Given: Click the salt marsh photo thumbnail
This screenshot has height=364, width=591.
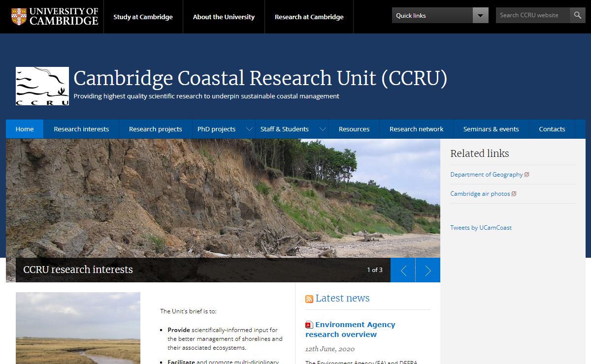Looking at the screenshot, I should (78, 328).
